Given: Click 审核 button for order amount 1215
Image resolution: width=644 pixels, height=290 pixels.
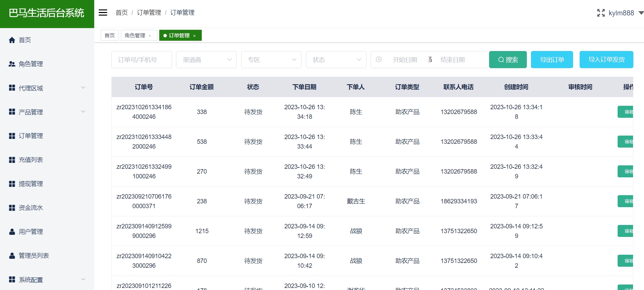Looking at the screenshot, I should click(626, 231).
